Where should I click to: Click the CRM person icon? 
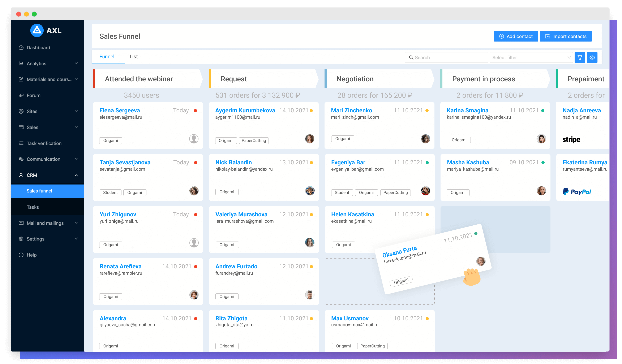tap(21, 175)
